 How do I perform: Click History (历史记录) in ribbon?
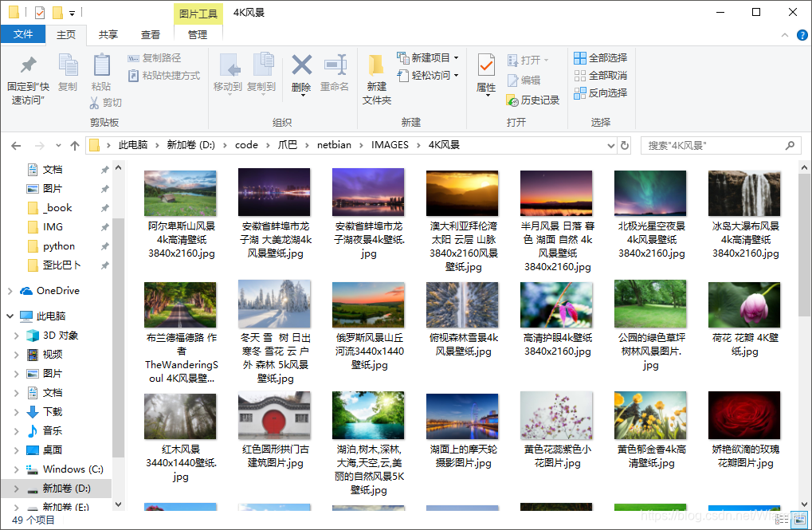[533, 100]
